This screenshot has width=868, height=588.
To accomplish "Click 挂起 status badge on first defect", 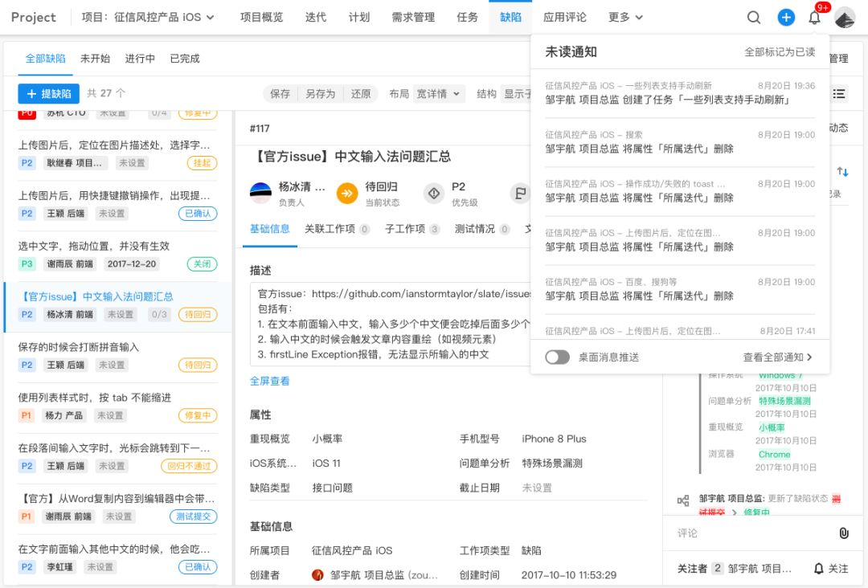I will coord(202,163).
